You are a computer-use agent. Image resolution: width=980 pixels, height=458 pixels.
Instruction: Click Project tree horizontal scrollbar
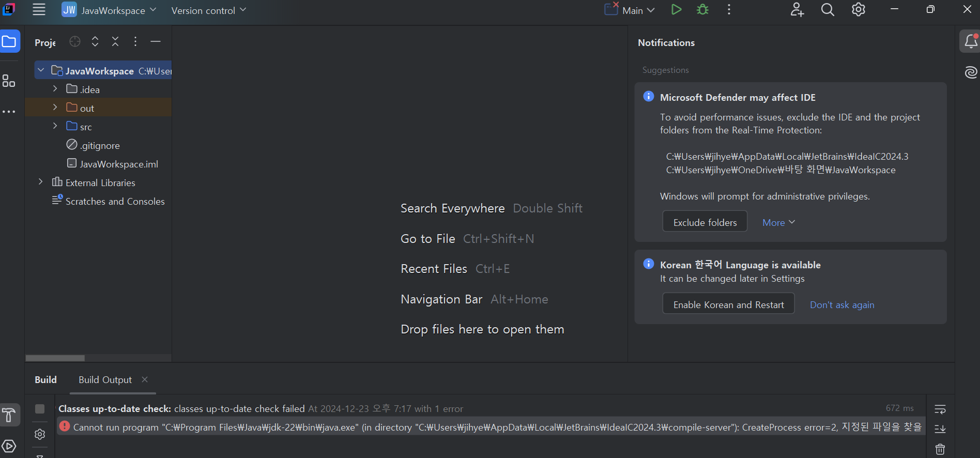click(55, 358)
